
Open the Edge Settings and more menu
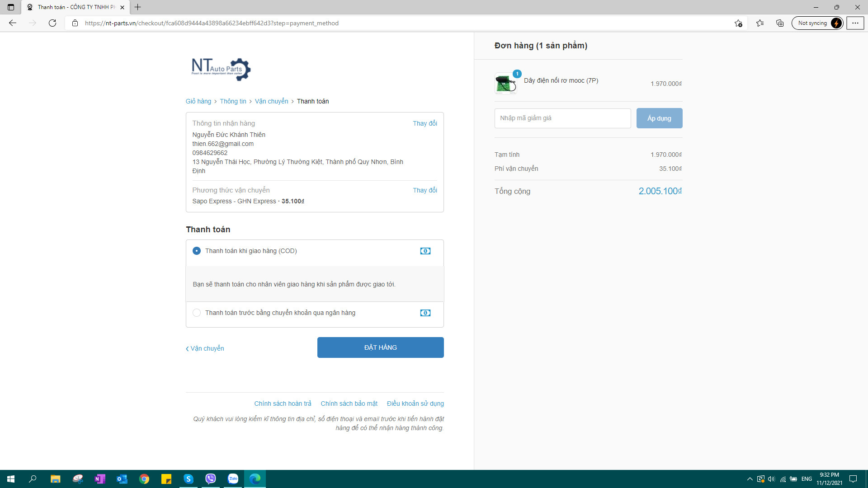(855, 23)
